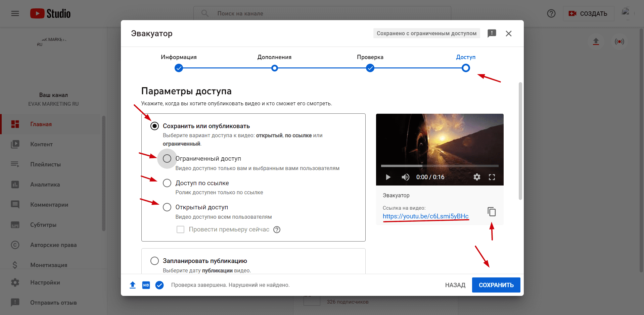644x315 pixels.
Task: Click Отправить отзыв in the sidebar
Action: pyautogui.click(x=53, y=303)
